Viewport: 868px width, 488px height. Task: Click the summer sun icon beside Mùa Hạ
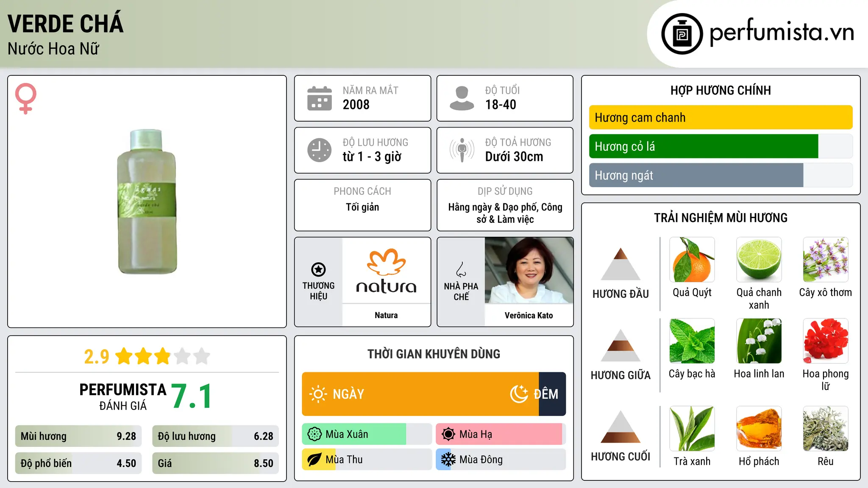pos(448,434)
